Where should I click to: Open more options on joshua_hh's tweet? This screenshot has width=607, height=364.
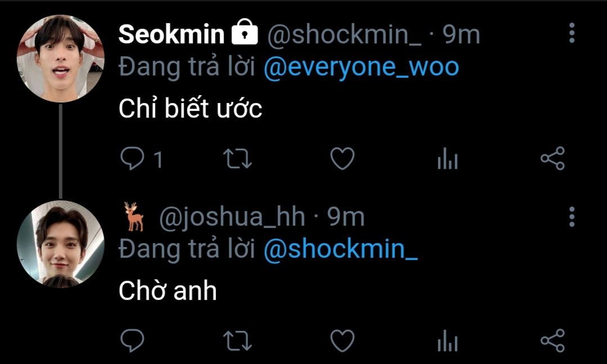(x=572, y=217)
